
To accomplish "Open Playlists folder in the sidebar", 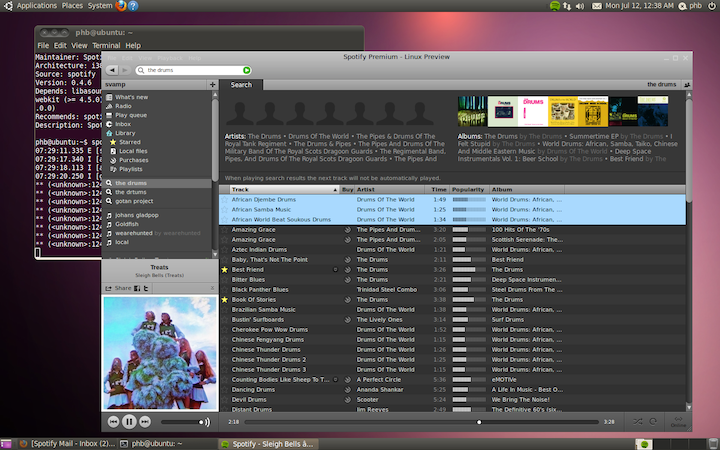I will click(130, 169).
